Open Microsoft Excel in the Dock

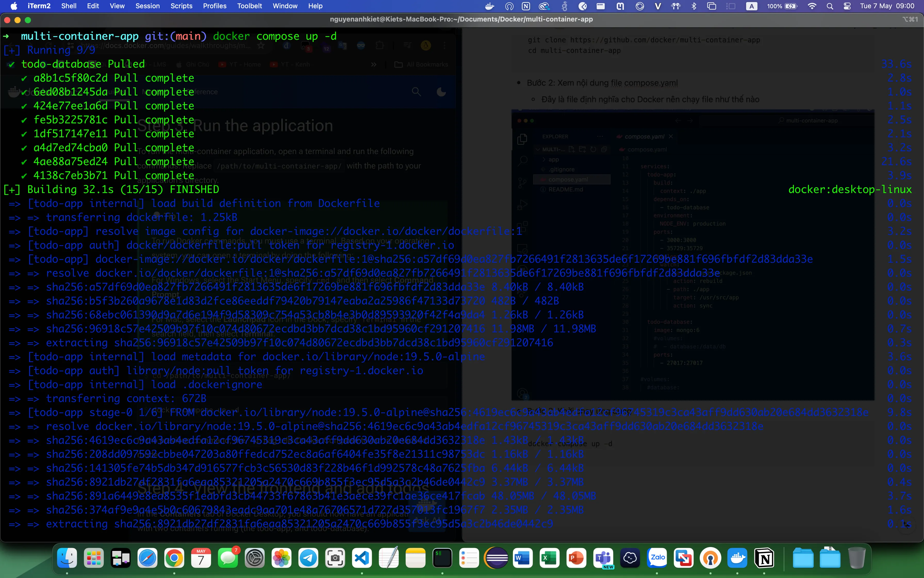(x=549, y=558)
